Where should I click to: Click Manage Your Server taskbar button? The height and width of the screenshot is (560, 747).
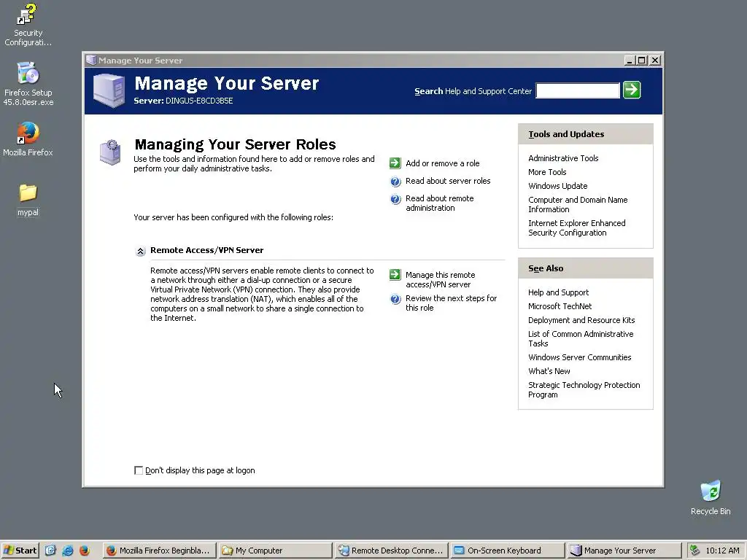623,551
